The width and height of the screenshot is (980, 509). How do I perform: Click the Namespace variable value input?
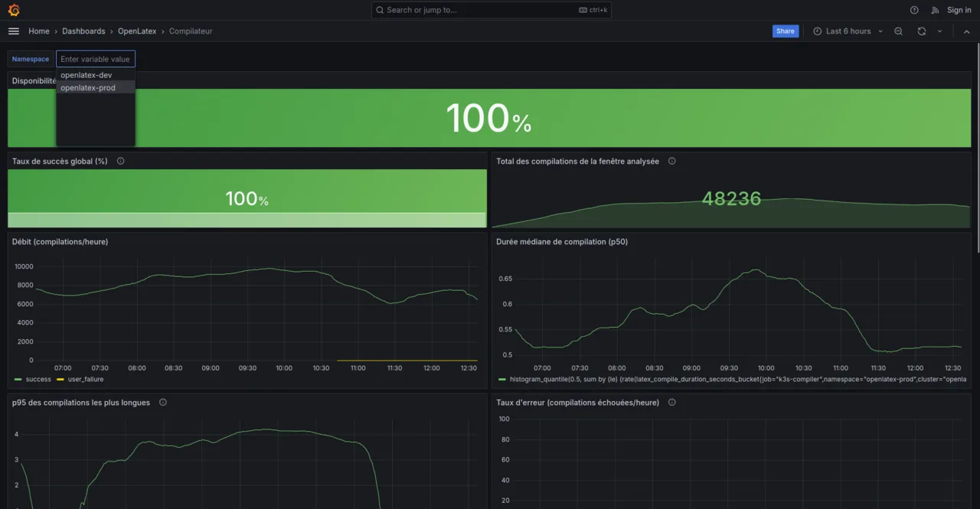tap(96, 59)
